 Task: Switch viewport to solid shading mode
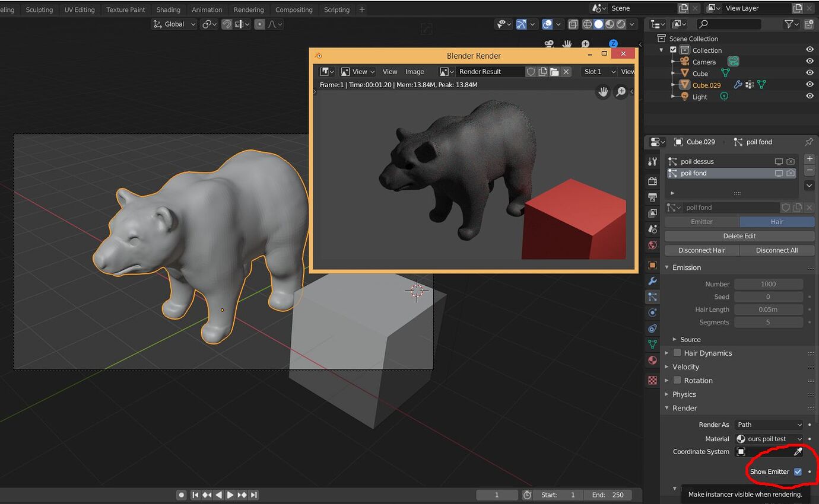click(598, 24)
